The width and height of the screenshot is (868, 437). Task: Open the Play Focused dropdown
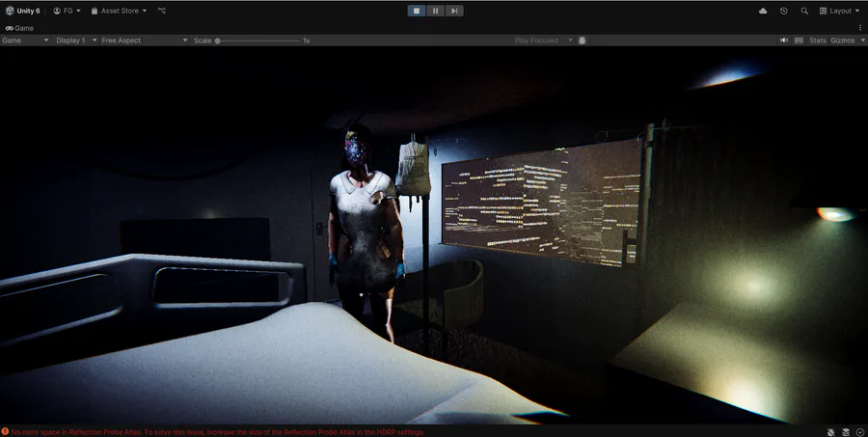[x=543, y=41]
